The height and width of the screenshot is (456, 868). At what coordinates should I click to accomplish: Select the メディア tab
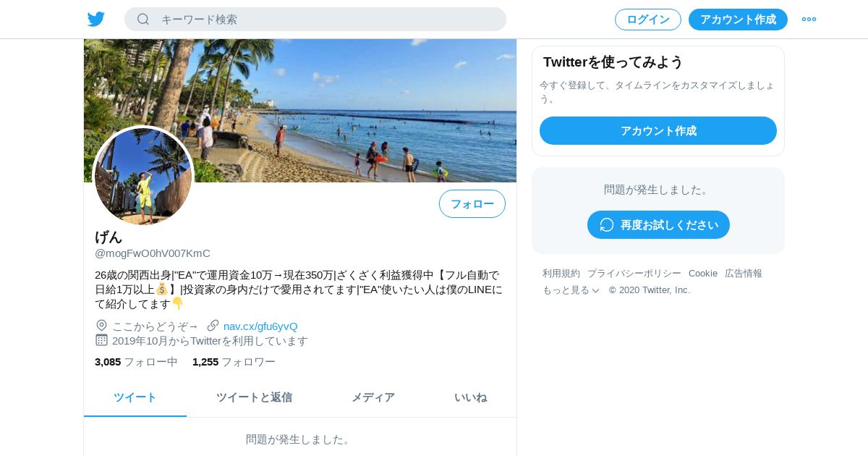pos(373,397)
